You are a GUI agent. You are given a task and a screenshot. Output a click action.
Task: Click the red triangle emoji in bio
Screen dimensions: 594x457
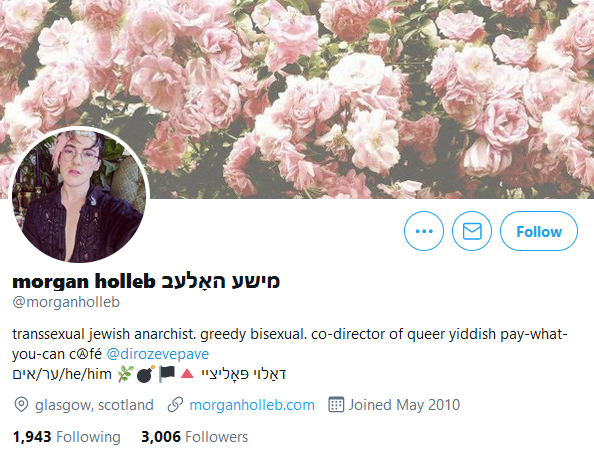coord(187,374)
